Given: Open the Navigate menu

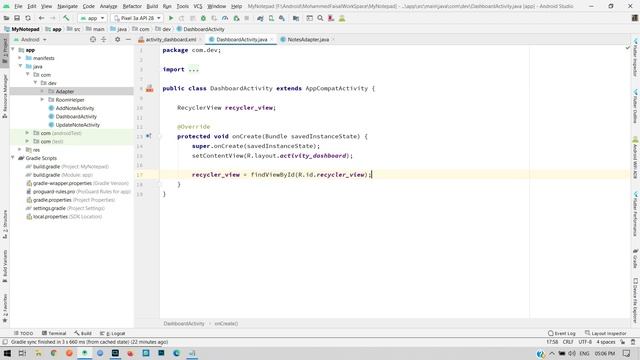Looking at the screenshot, I should [67, 6].
